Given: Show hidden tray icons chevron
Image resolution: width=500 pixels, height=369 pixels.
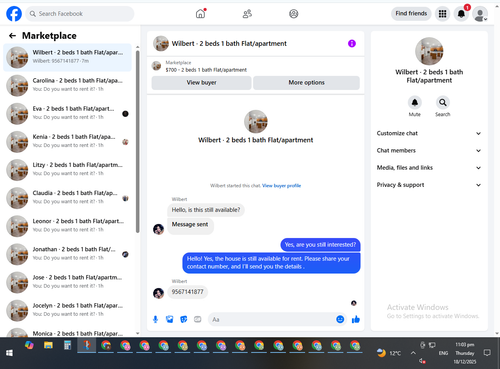Looking at the screenshot, I should (413, 353).
